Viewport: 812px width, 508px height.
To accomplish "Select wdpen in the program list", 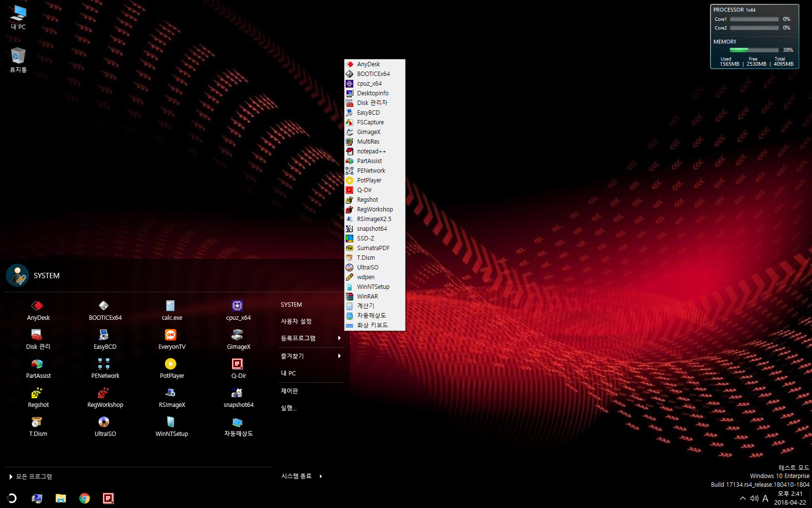I will pos(375,277).
